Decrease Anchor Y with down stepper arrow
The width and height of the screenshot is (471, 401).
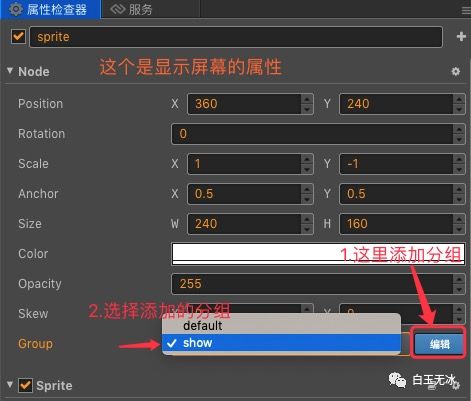click(459, 199)
